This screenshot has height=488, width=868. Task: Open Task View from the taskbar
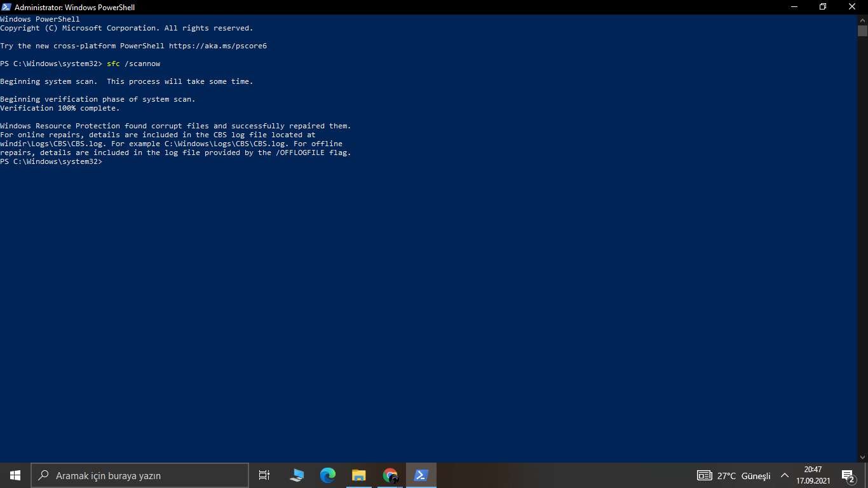264,475
